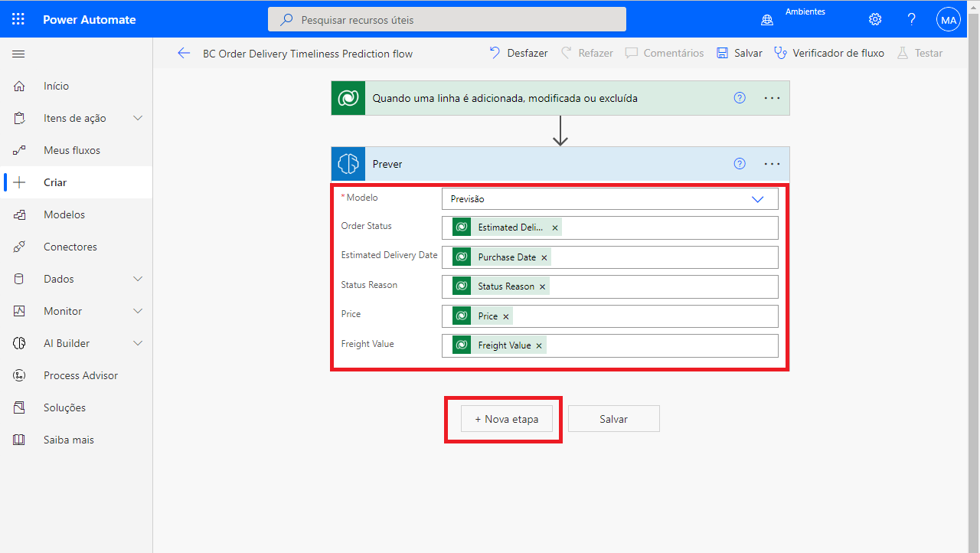Open Process Advisor in the sidebar
This screenshot has height=553, width=980.
pos(81,375)
